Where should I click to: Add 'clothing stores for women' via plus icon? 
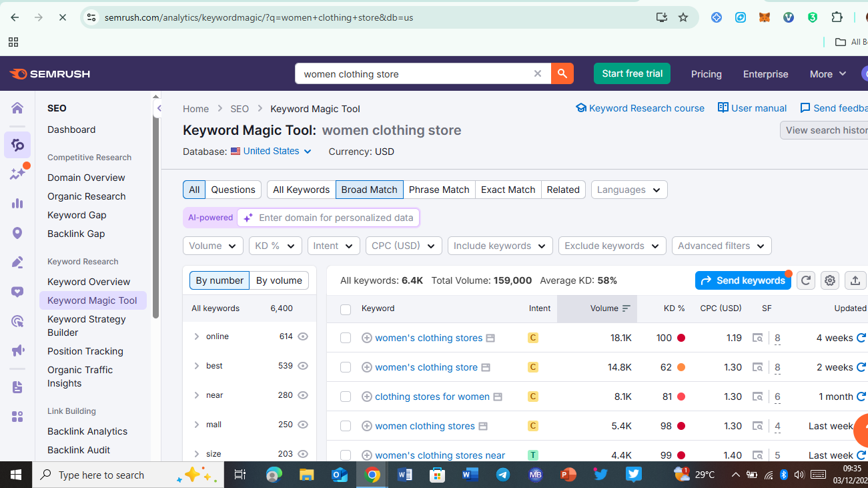coord(366,397)
